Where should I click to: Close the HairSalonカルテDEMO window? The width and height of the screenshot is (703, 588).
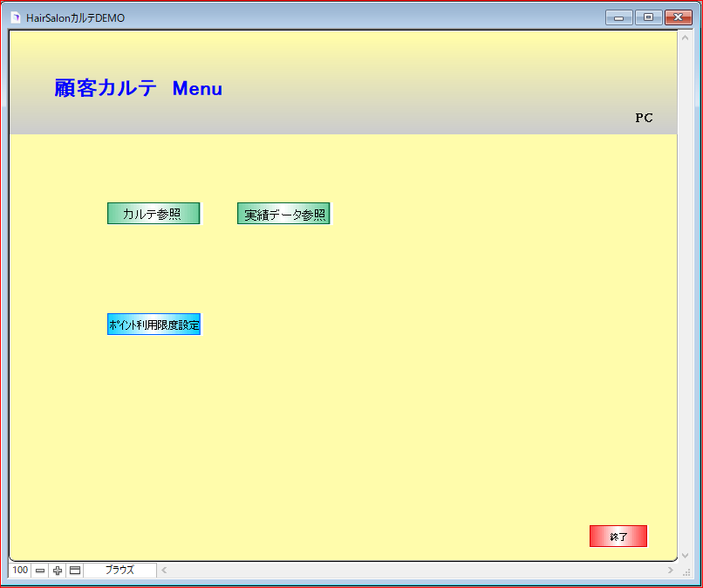click(x=679, y=17)
